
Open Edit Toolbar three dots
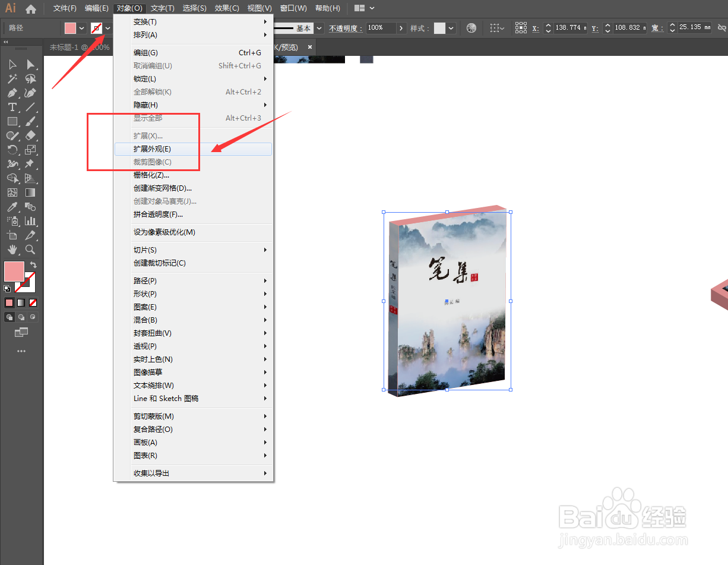pos(21,351)
